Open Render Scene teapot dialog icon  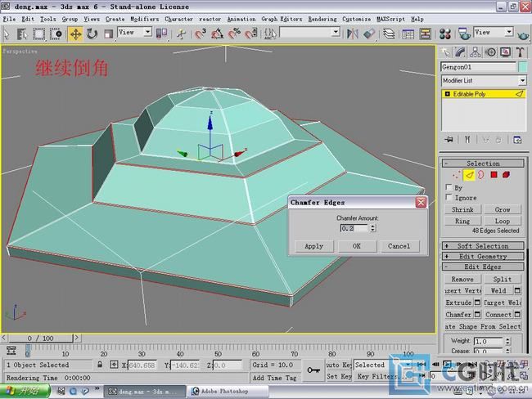click(464, 34)
